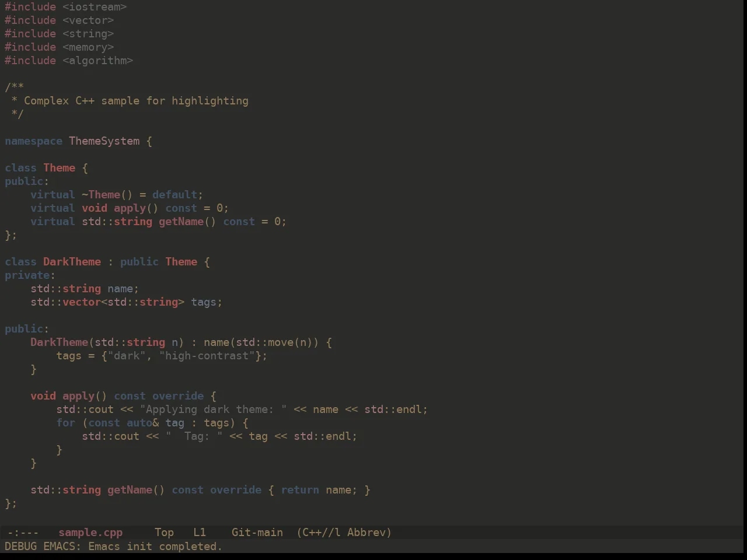
Task: Click the sample.cpp buffer name in mode line
Action: click(x=90, y=533)
